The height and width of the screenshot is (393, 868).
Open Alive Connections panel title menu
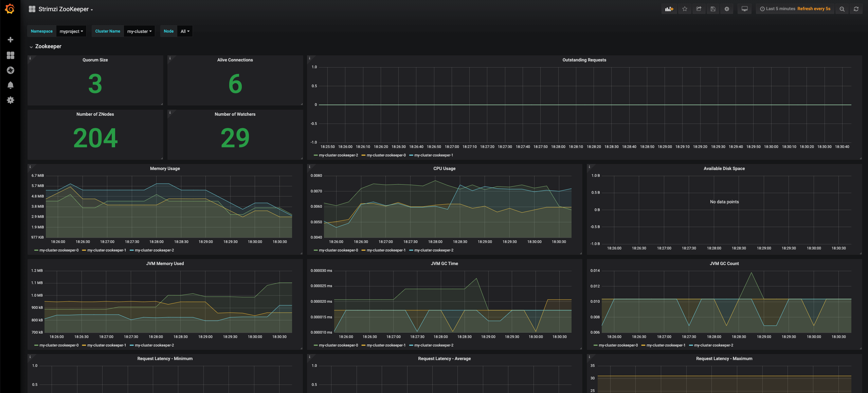[235, 60]
